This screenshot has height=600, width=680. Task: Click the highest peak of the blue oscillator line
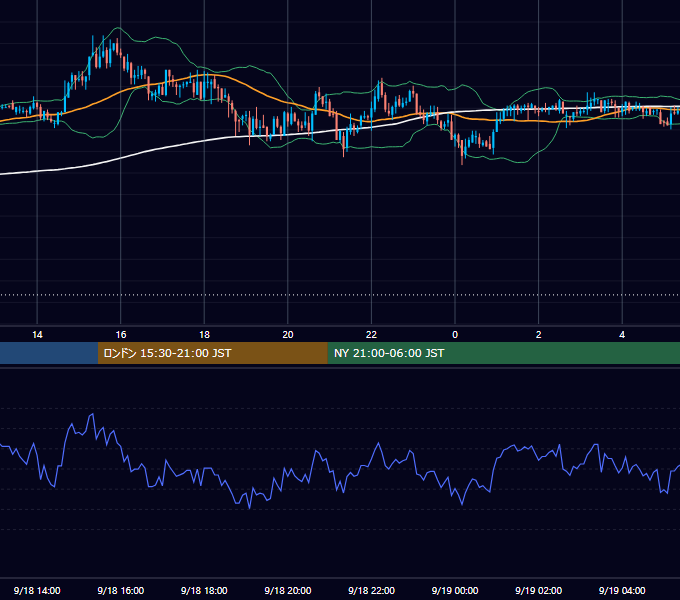pos(92,415)
